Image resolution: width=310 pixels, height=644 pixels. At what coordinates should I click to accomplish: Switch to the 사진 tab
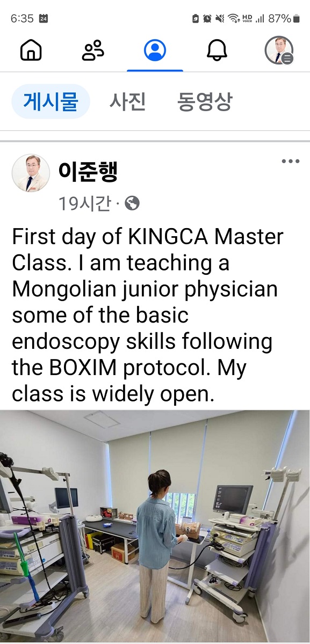point(128,101)
